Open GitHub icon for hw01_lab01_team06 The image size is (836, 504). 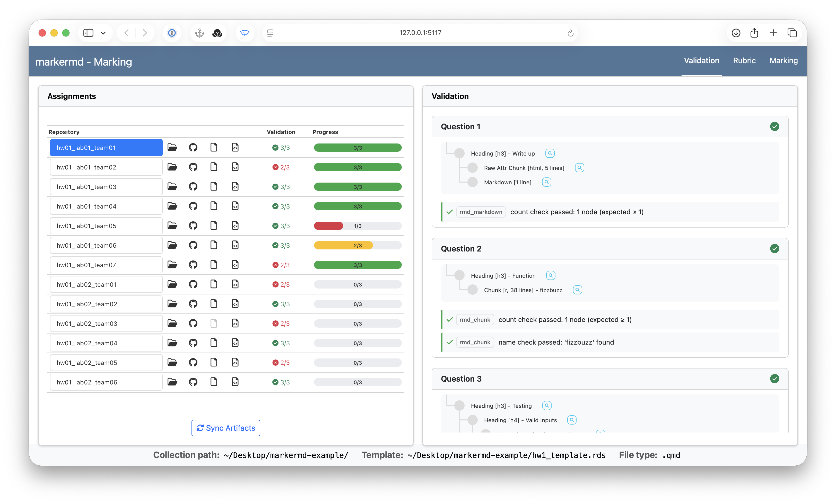tap(193, 245)
